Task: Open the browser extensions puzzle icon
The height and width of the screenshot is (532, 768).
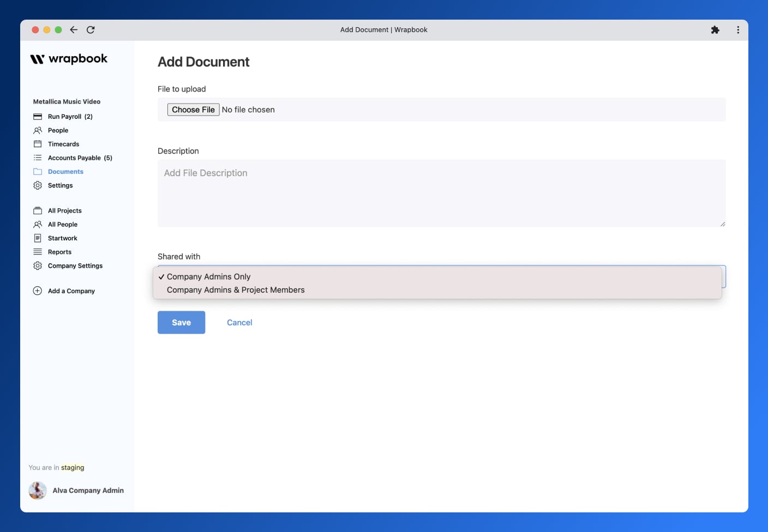Action: 715,29
